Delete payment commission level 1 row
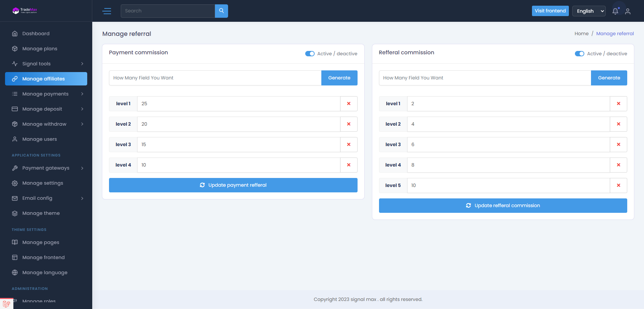This screenshot has height=309, width=644. point(349,104)
